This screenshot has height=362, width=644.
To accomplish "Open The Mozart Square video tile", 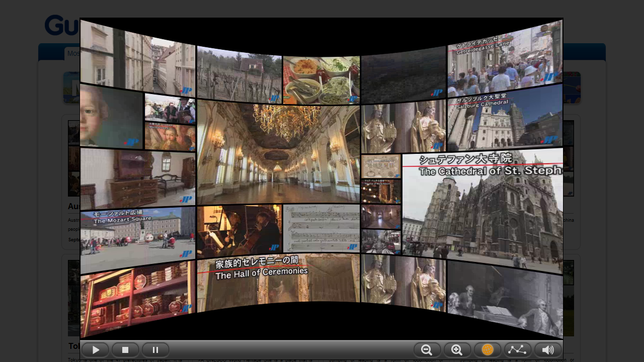I will pos(138,240).
